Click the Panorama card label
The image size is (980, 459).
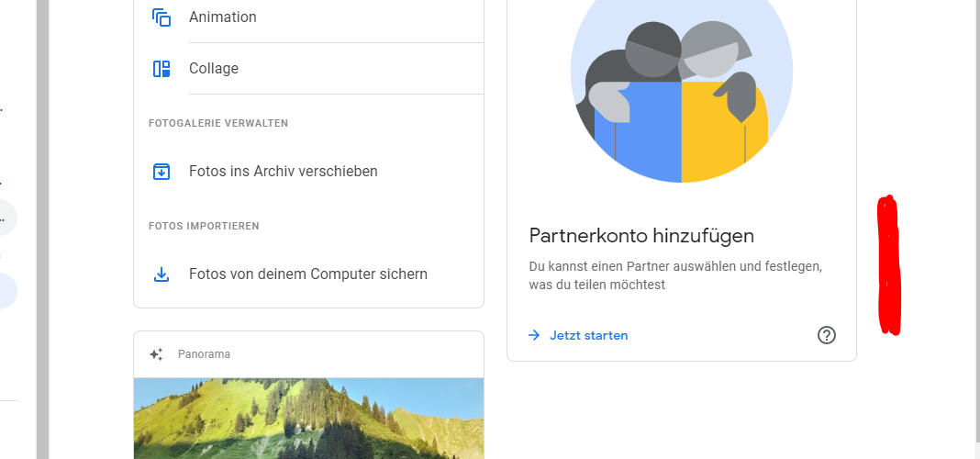pyautogui.click(x=204, y=354)
